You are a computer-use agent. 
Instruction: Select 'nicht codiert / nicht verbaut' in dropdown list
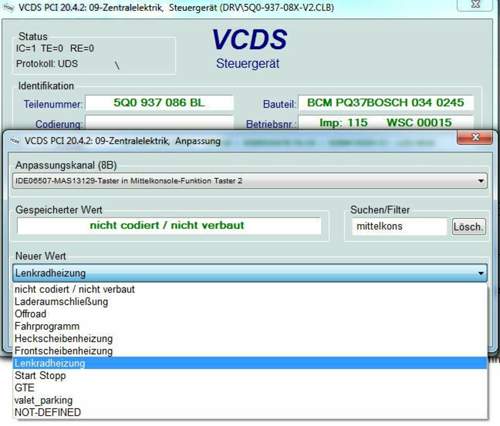(250, 289)
